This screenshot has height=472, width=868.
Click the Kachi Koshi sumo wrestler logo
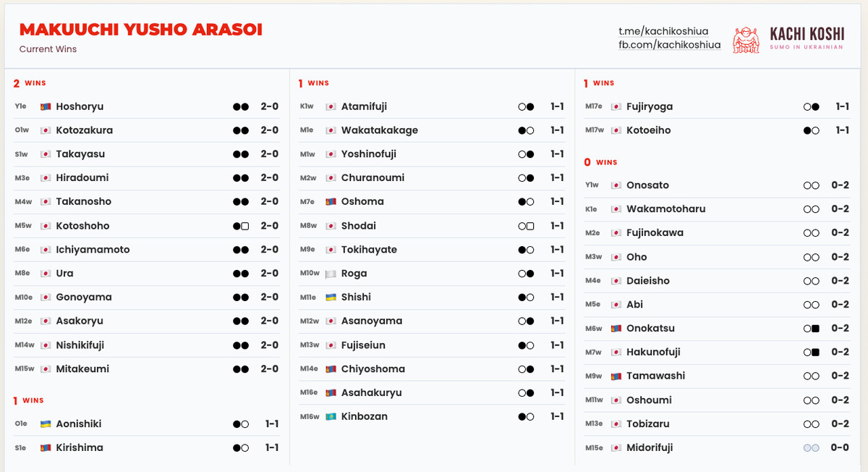pos(746,40)
